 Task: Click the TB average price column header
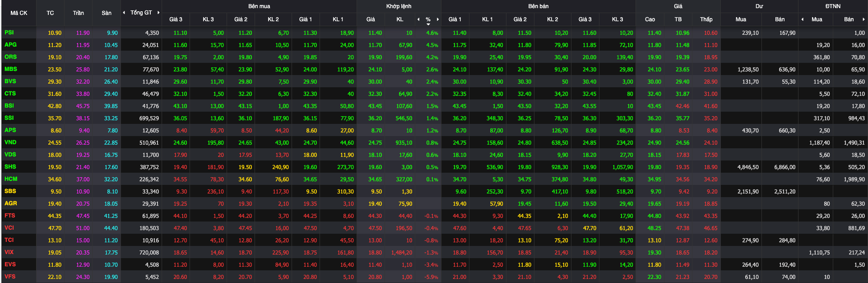pos(678,19)
